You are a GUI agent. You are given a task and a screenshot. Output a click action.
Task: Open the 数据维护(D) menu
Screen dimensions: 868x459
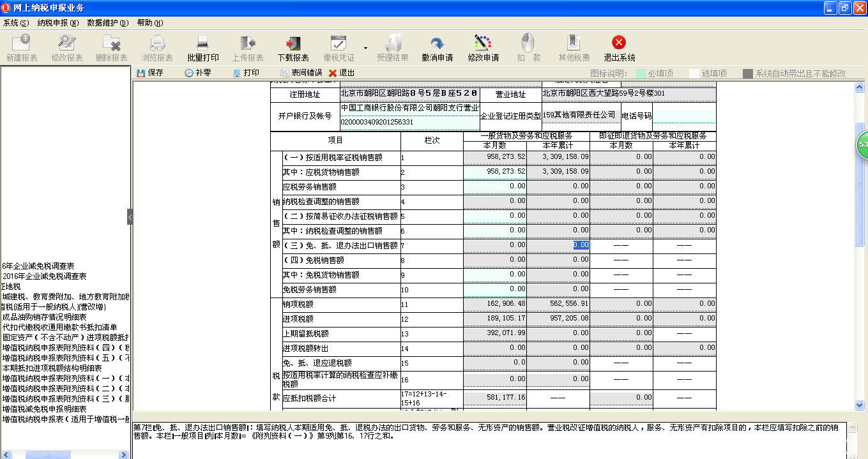107,23
